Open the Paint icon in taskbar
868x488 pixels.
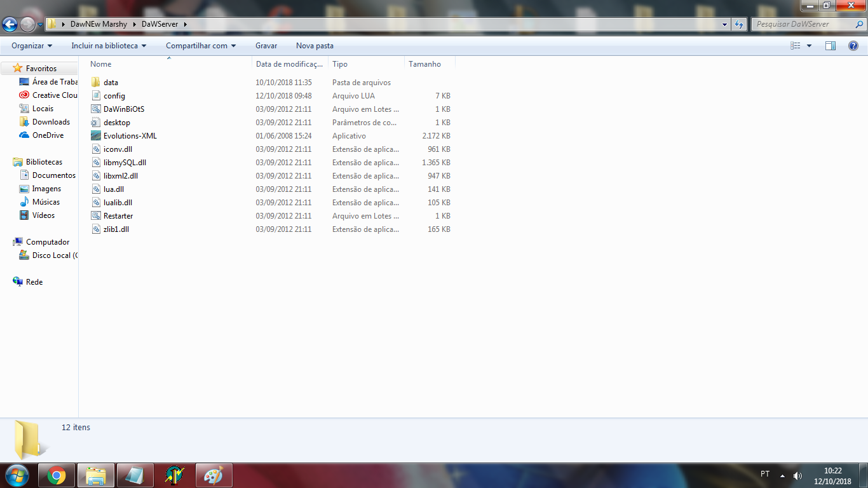[x=214, y=475]
